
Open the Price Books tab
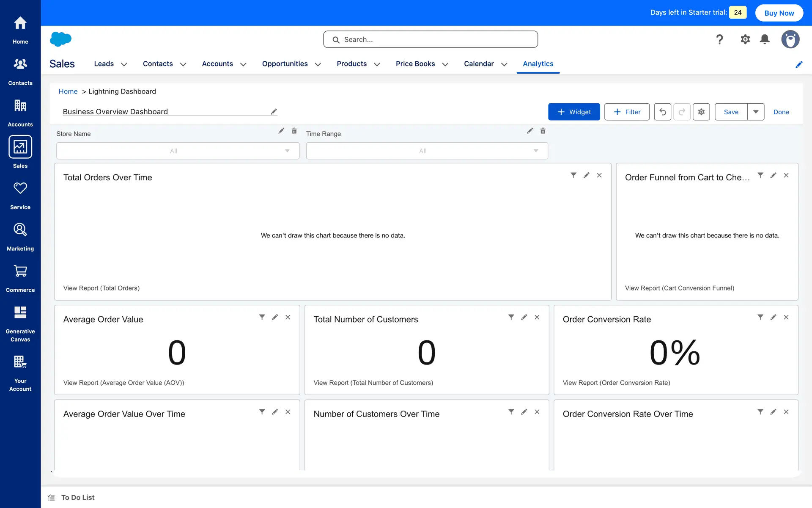415,63
